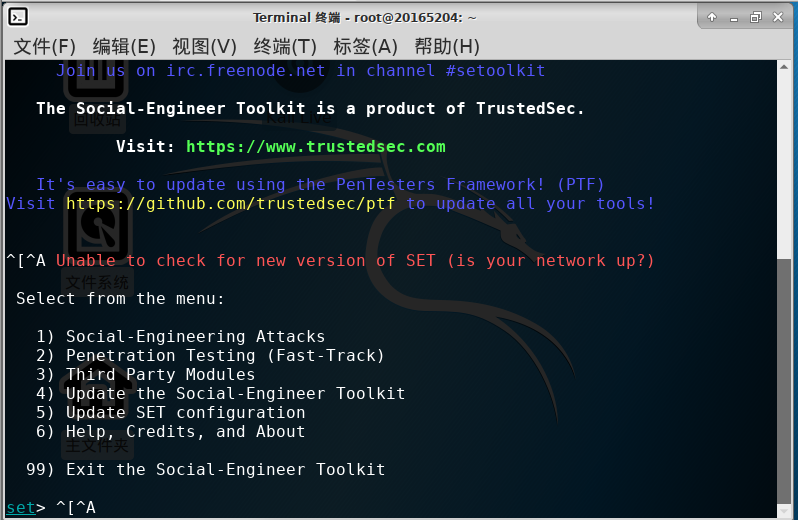Screen dimensions: 798x520
Task: Click the red 'Unable to check' error text
Action: (355, 261)
